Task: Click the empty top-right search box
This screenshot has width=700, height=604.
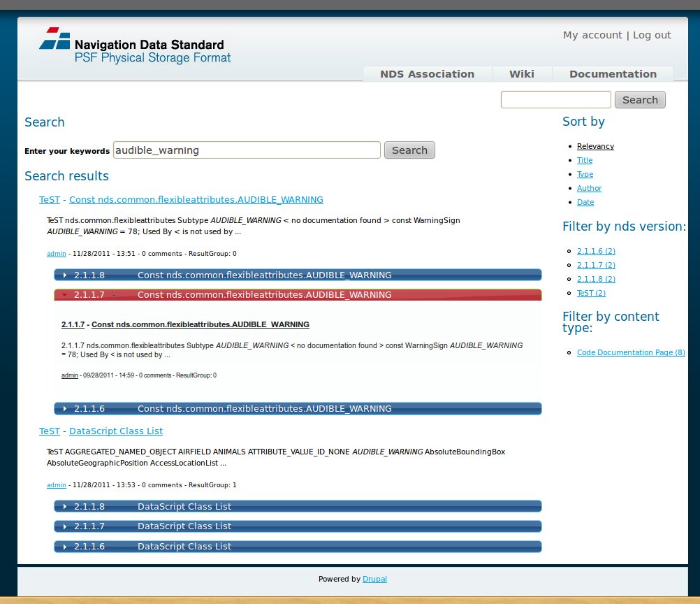Action: tap(555, 100)
